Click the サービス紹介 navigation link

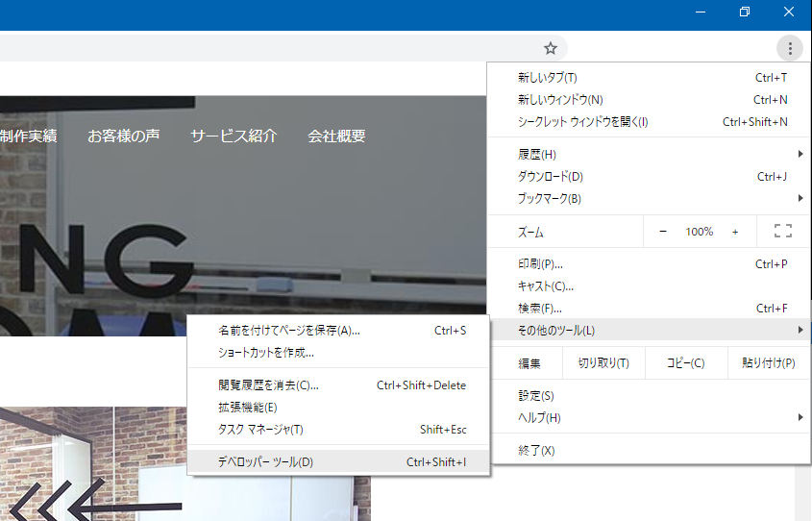pyautogui.click(x=234, y=136)
